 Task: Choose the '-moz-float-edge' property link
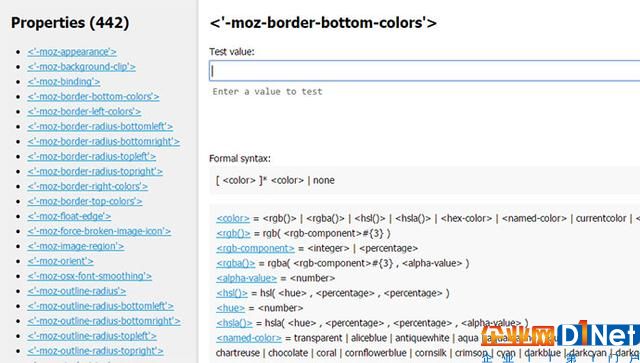(69, 216)
